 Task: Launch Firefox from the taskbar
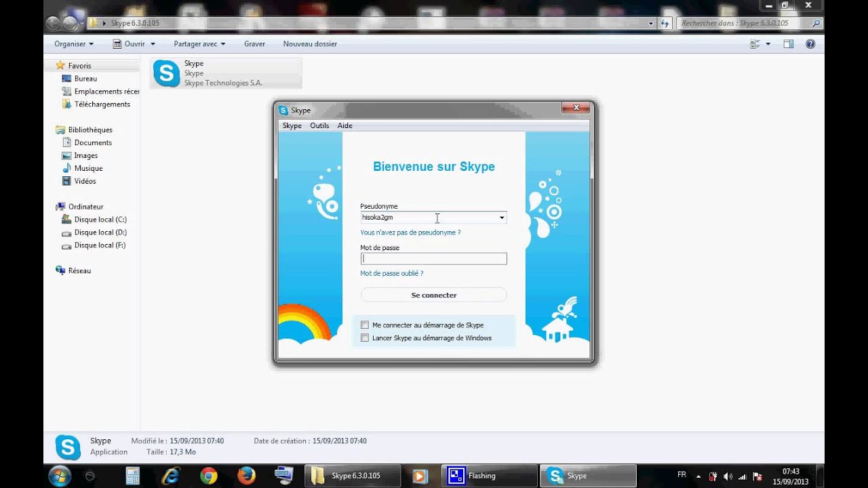click(246, 476)
